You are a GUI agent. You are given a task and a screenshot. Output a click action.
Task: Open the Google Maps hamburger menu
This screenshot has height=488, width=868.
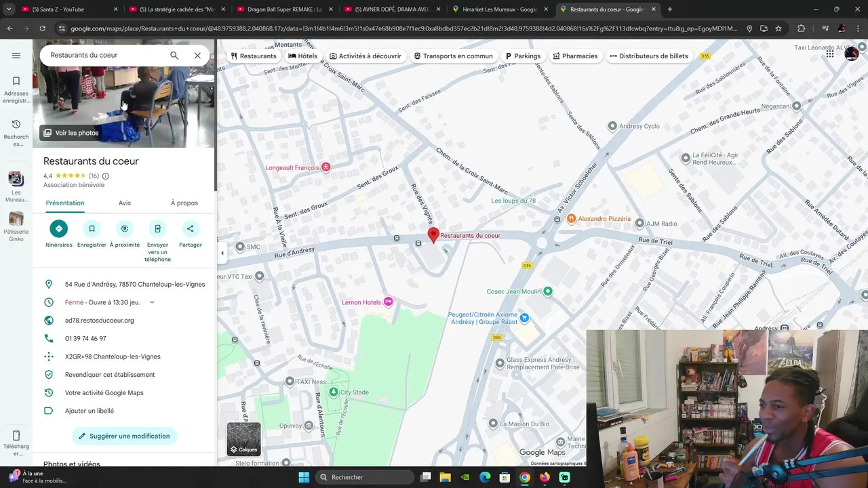click(x=16, y=56)
